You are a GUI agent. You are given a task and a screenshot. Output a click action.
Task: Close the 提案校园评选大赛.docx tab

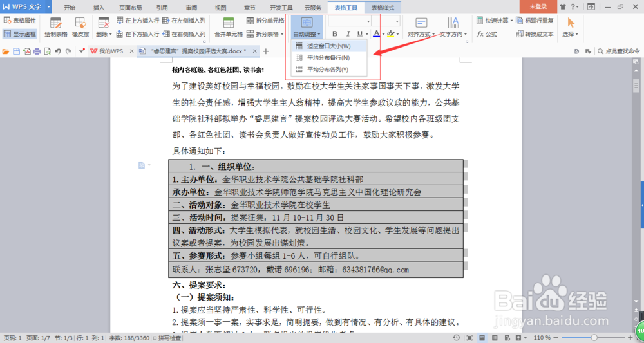(254, 51)
